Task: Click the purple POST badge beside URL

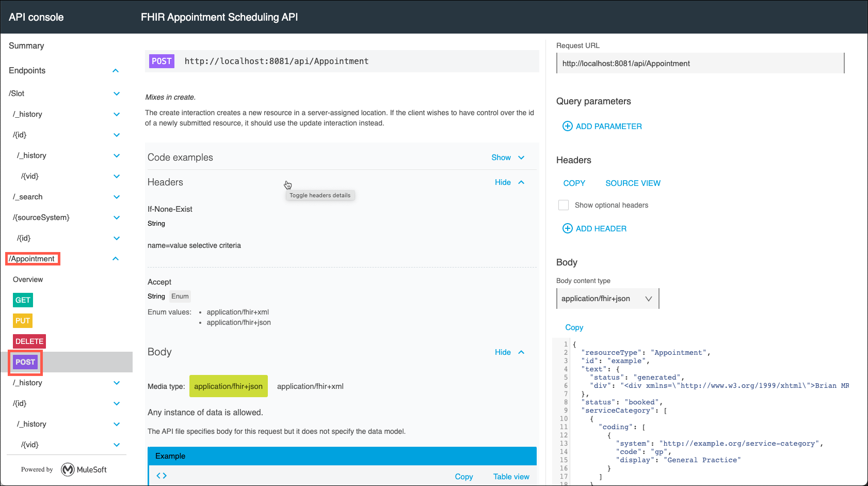Action: click(x=162, y=61)
